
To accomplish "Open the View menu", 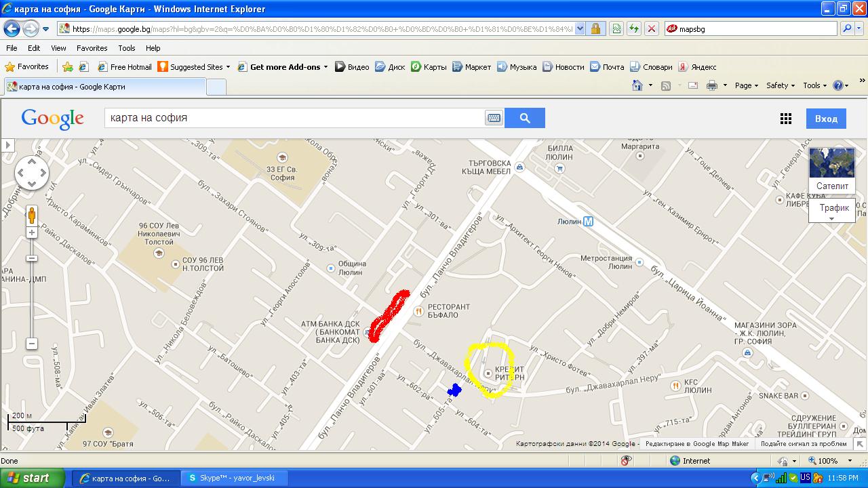I will click(x=58, y=48).
